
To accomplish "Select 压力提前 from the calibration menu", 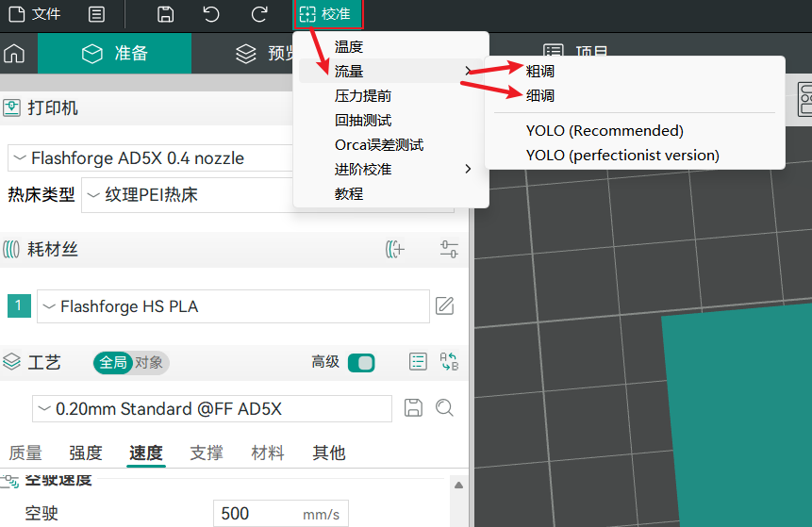I will pos(363,96).
